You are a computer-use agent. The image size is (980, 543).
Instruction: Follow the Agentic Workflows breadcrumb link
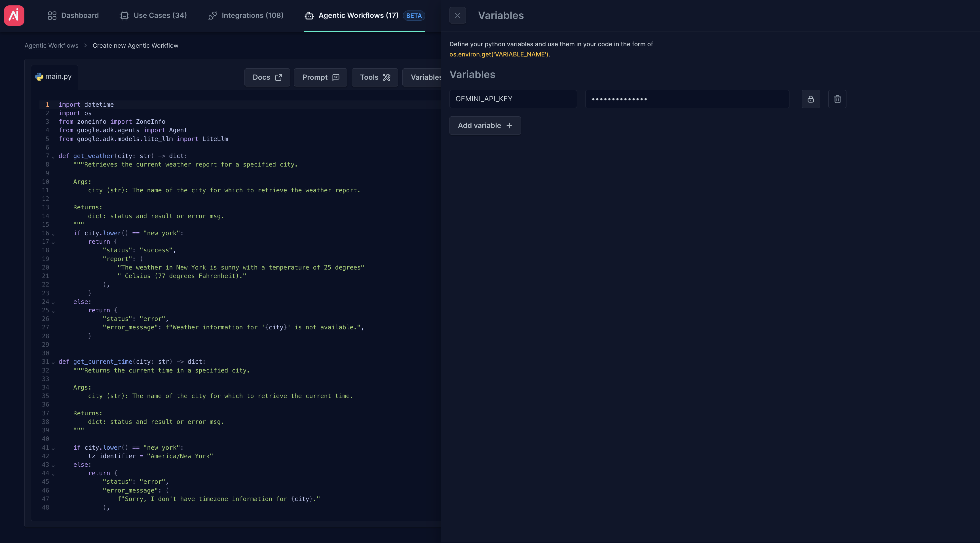[x=51, y=45]
